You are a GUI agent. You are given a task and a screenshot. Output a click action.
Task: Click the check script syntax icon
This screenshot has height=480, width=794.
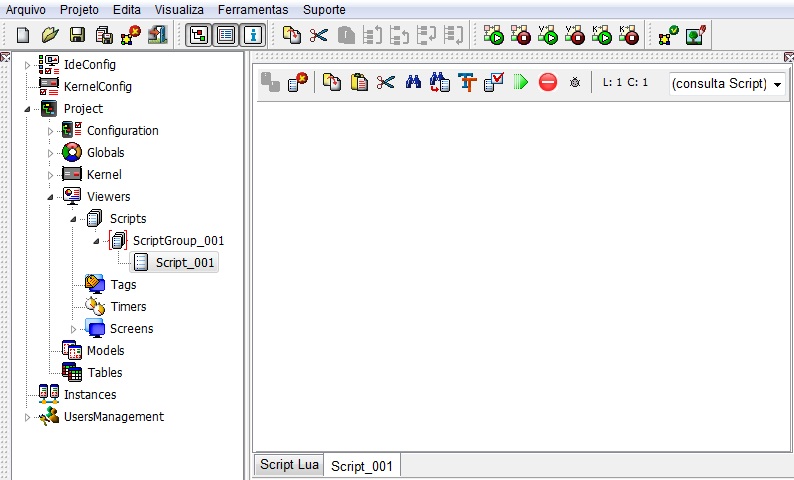(x=494, y=82)
